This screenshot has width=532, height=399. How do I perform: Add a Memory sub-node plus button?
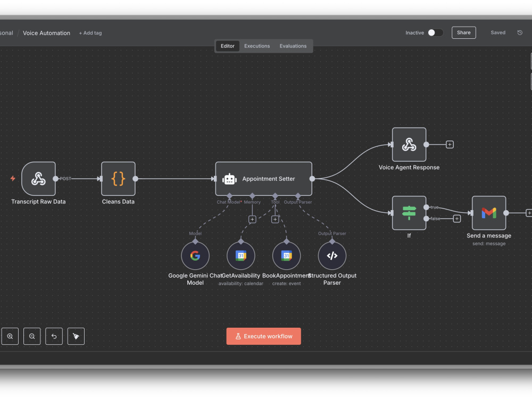(x=252, y=219)
